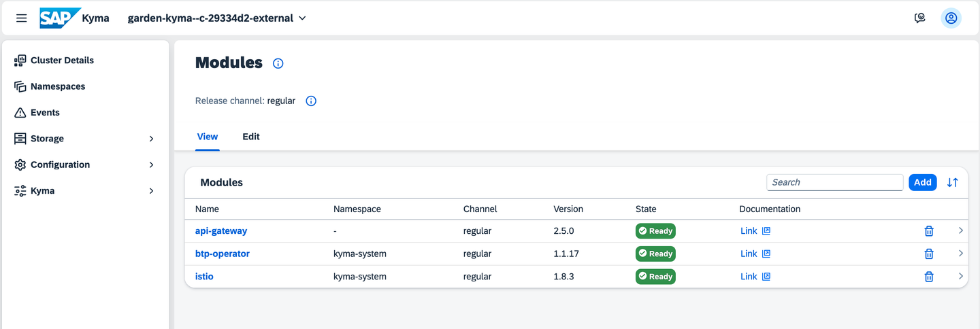Click external link icon for btp-operator docs

tap(766, 254)
